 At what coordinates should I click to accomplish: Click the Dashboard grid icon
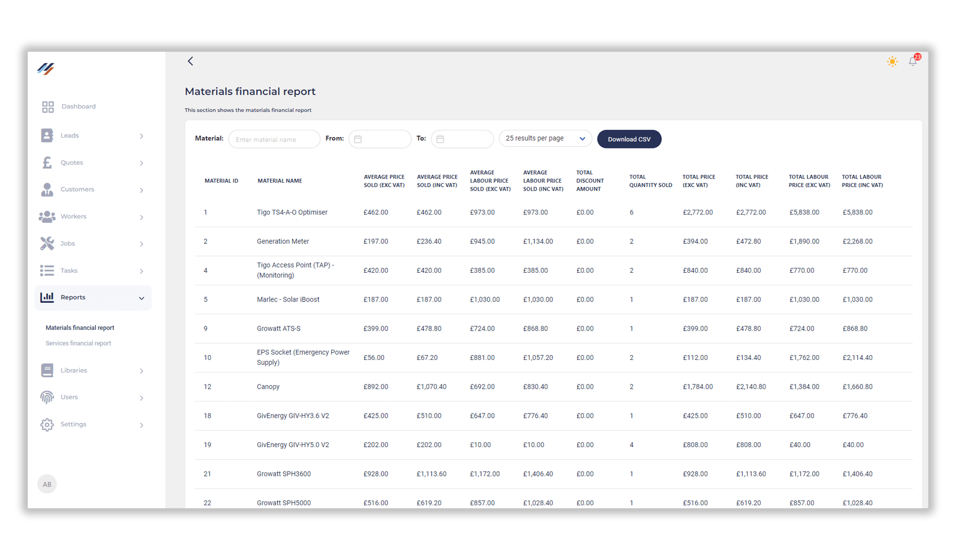click(47, 107)
